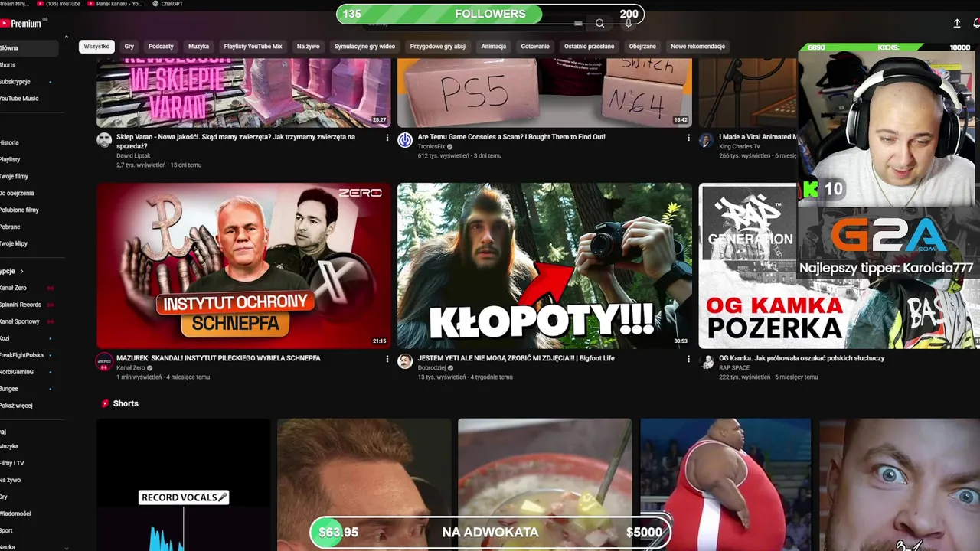Click RAP SPACE channel avatar
Image resolution: width=980 pixels, height=551 pixels.
click(706, 361)
